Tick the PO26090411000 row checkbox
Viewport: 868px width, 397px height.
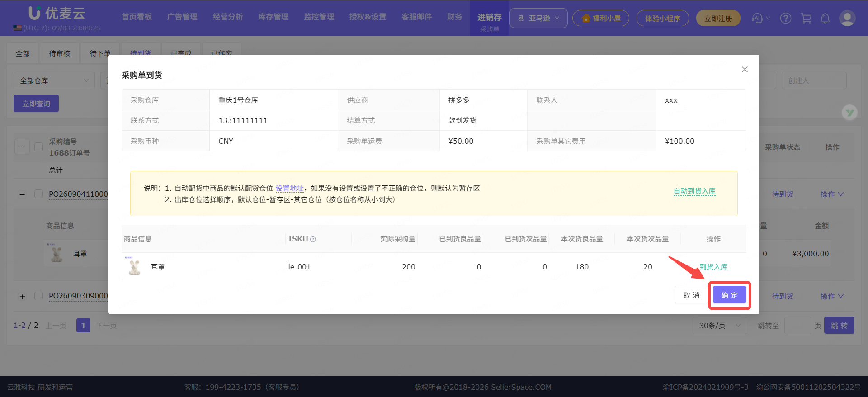39,194
